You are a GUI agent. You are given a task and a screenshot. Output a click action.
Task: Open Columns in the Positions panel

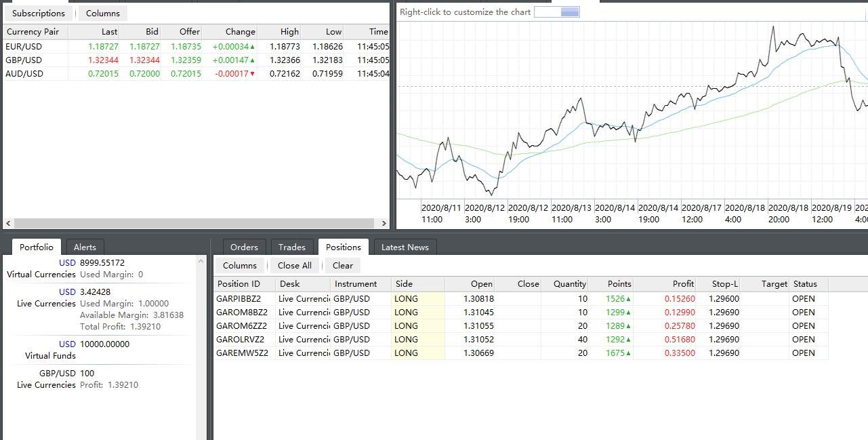click(x=240, y=266)
